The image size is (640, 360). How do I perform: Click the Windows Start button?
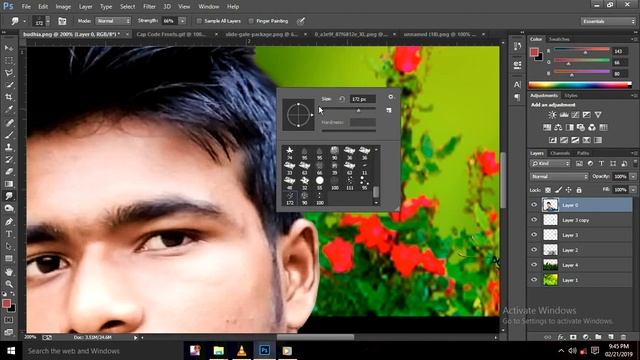11,351
